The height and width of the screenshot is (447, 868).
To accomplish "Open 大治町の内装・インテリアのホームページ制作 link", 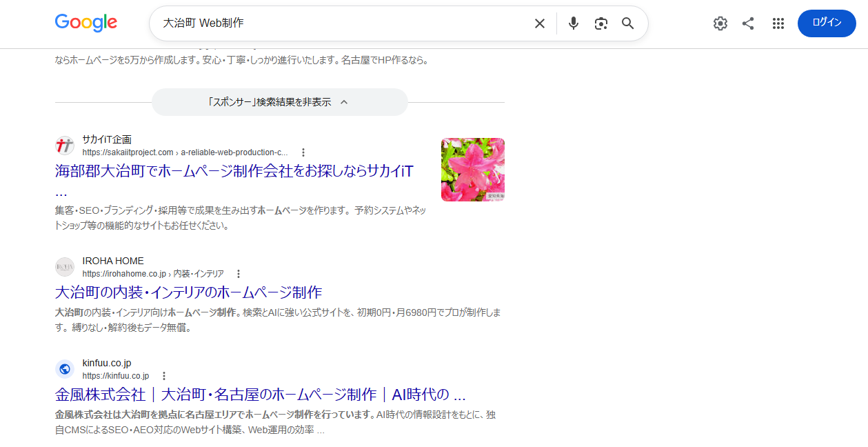I will pyautogui.click(x=188, y=292).
